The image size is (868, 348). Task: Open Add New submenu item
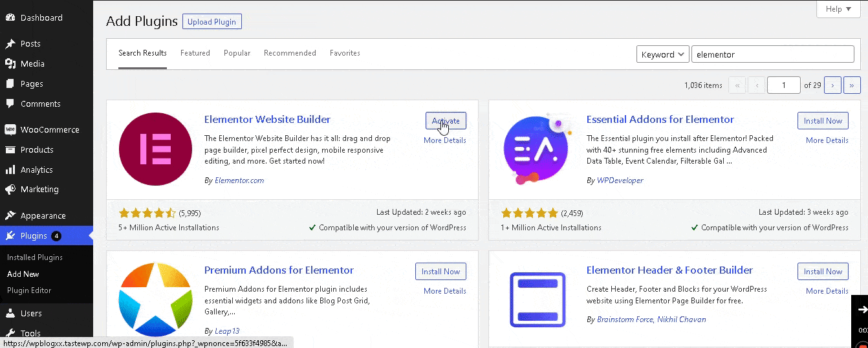point(23,274)
